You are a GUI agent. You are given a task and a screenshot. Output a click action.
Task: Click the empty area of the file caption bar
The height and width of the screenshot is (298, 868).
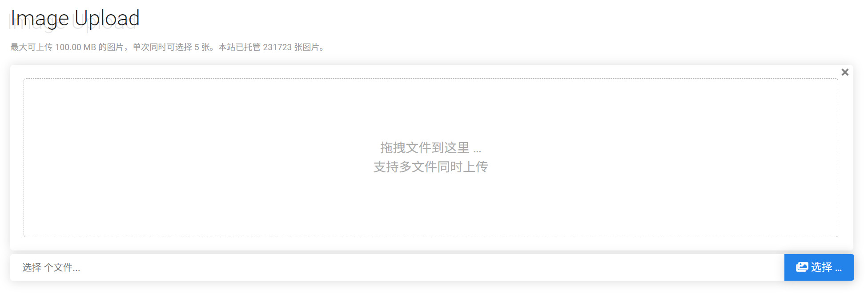click(431, 267)
